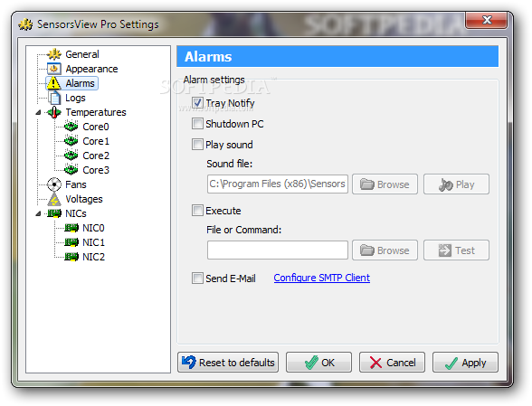Screen dimensions: 532x406
Task: Click the Voltages lightning icon
Action: click(x=54, y=199)
